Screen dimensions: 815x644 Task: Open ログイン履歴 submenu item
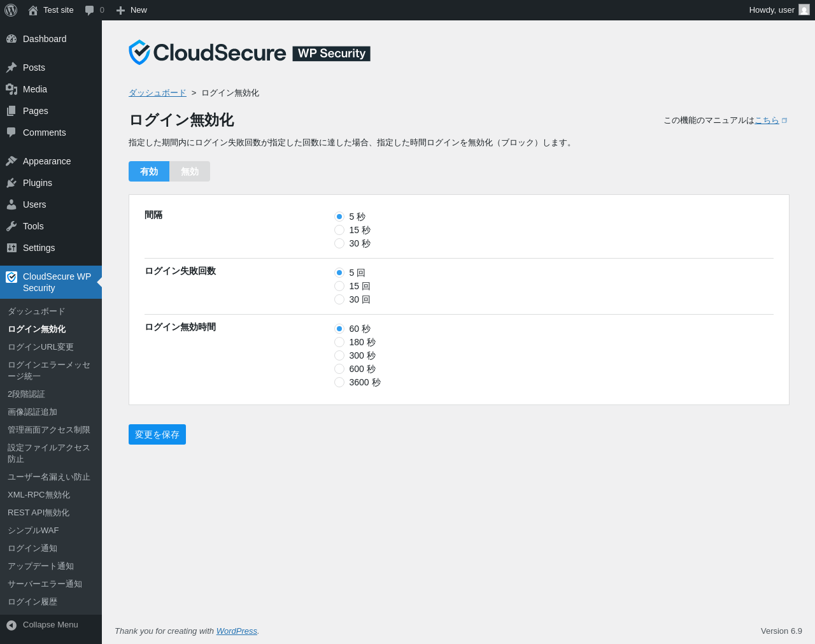51,602
